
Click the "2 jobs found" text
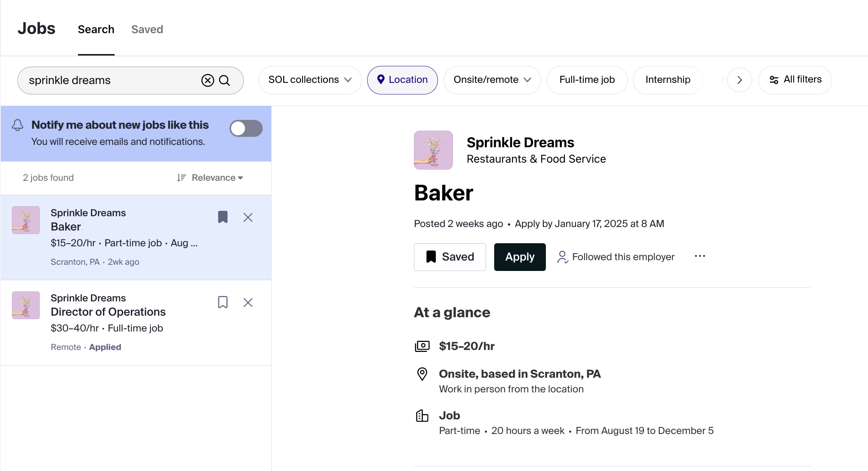(x=48, y=178)
